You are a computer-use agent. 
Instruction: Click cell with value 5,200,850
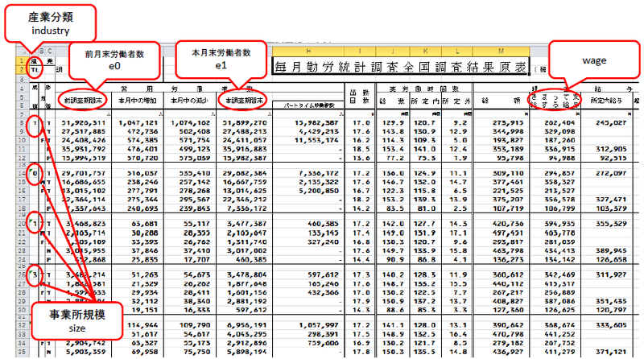click(318, 191)
